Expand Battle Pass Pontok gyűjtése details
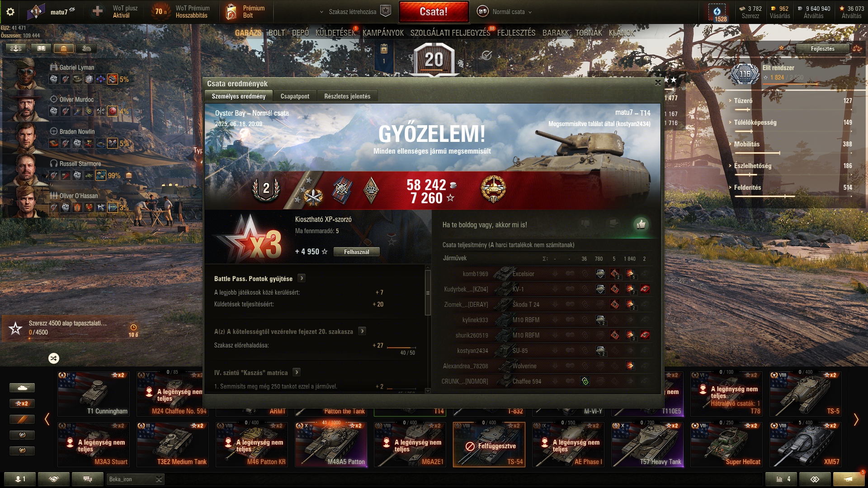This screenshot has width=868, height=488. [302, 278]
